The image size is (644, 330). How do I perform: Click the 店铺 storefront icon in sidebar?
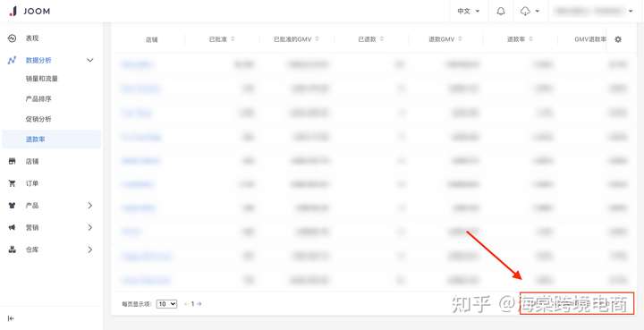(x=12, y=161)
